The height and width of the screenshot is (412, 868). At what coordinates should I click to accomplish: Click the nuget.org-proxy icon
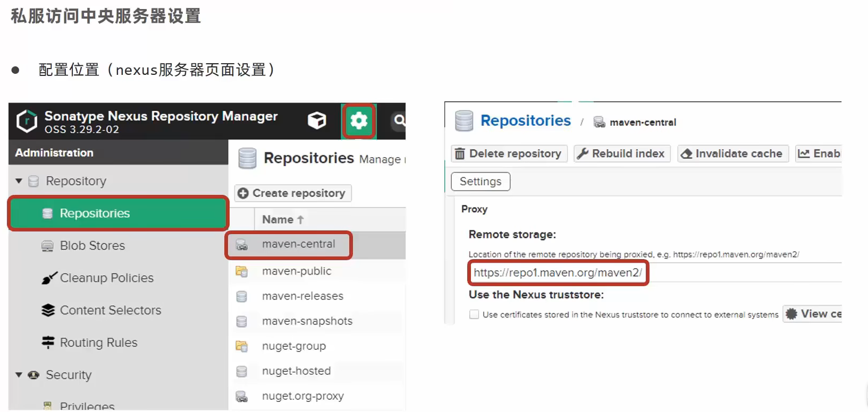(242, 396)
